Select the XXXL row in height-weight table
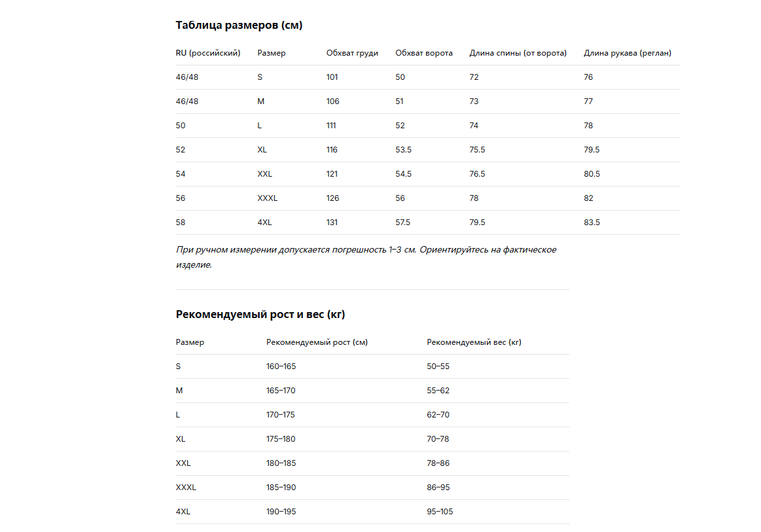 [x=372, y=488]
